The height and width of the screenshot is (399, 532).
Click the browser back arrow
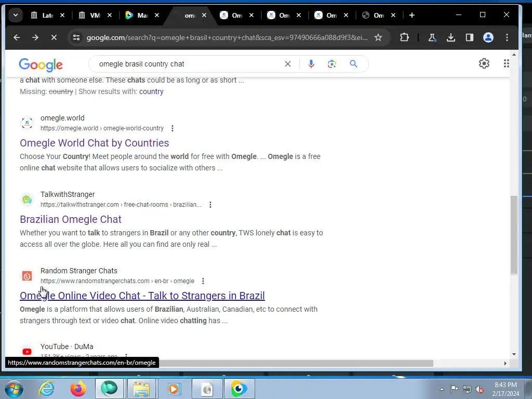(17, 37)
